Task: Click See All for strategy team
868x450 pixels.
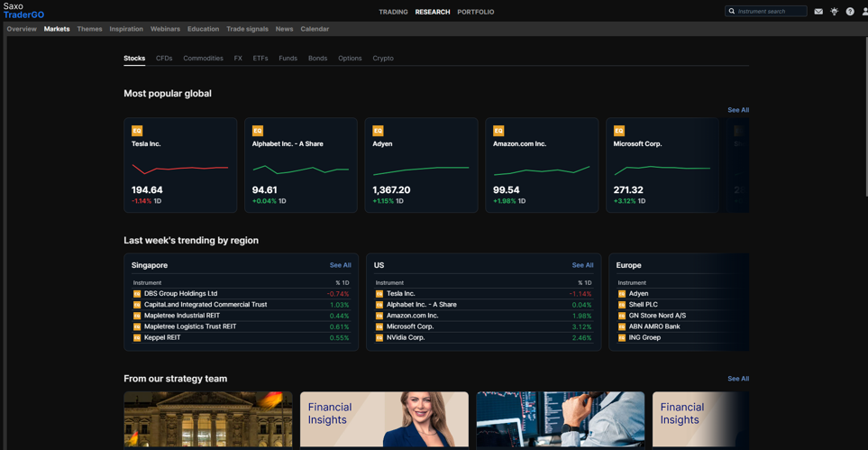Action: click(738, 379)
